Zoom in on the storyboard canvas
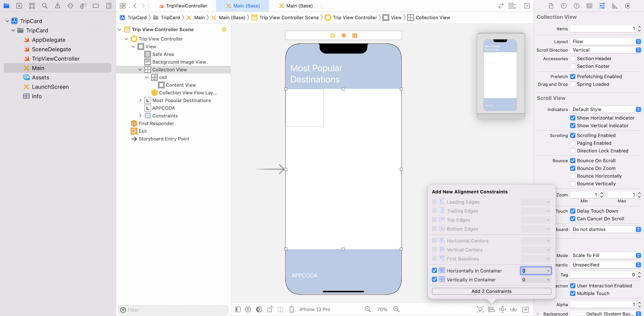The image size is (644, 316). click(x=396, y=309)
